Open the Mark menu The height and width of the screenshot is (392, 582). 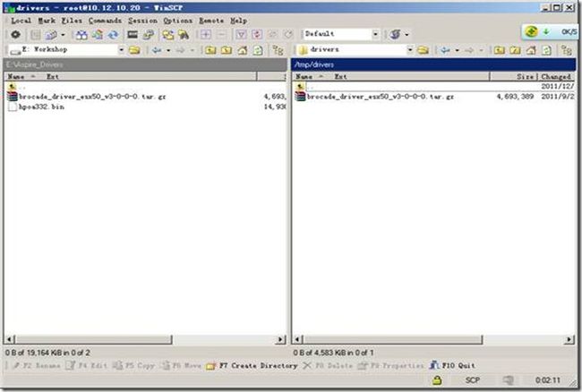tap(47, 21)
